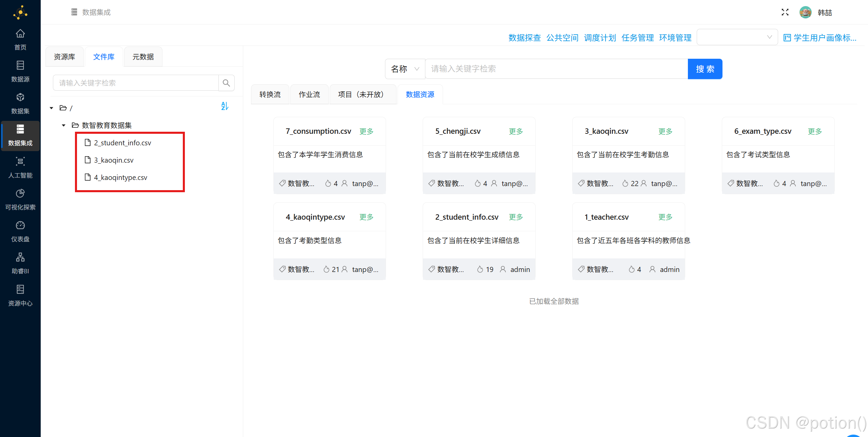868x437 pixels.
Task: Switch to the 文件库 tab
Action: [x=104, y=57]
